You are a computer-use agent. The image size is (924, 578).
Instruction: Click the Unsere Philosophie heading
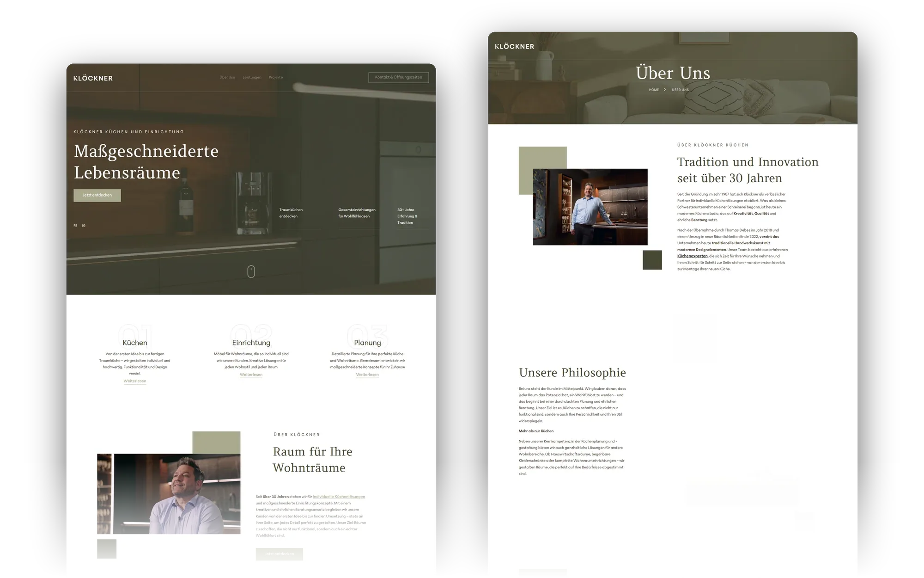[572, 372]
